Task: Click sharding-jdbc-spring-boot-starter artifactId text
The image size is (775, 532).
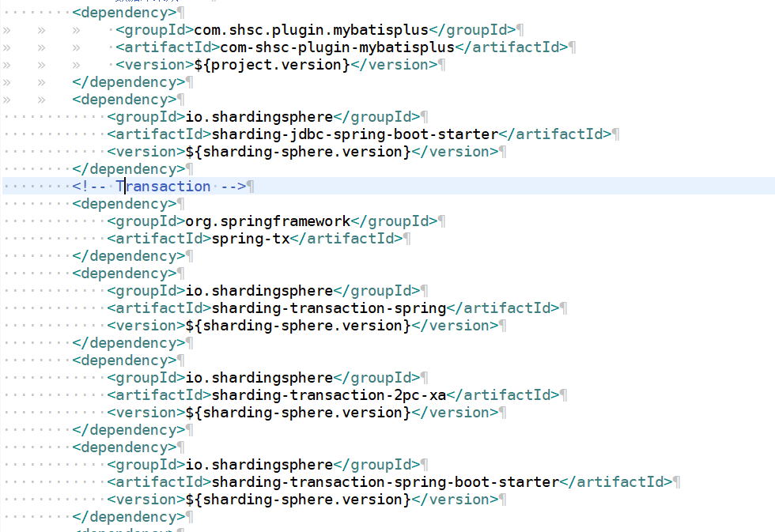Action: pos(355,134)
